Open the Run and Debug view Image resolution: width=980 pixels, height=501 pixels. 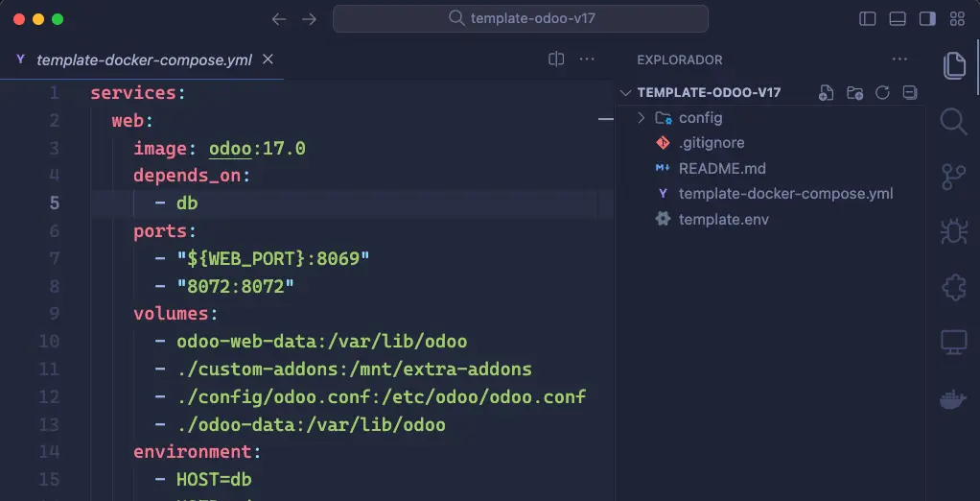(954, 231)
